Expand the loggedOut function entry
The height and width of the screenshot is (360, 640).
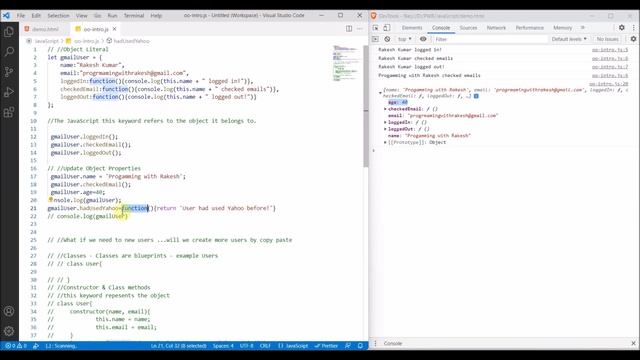(x=385, y=129)
